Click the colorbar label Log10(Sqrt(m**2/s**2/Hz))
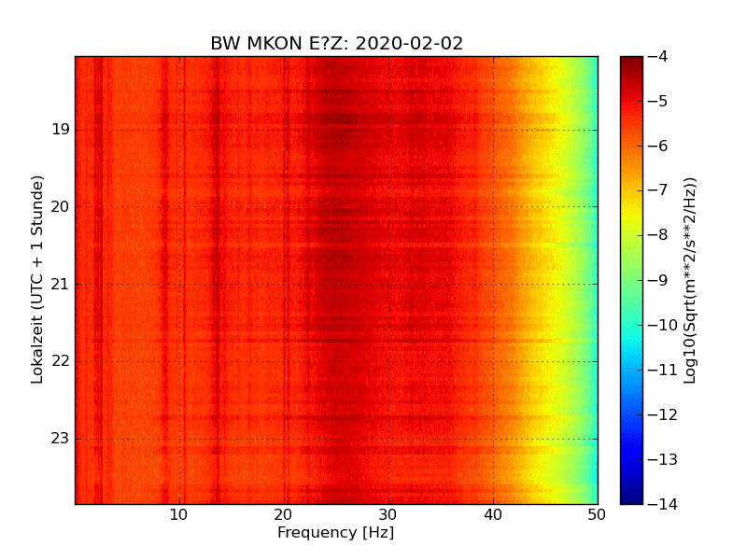 (x=690, y=280)
